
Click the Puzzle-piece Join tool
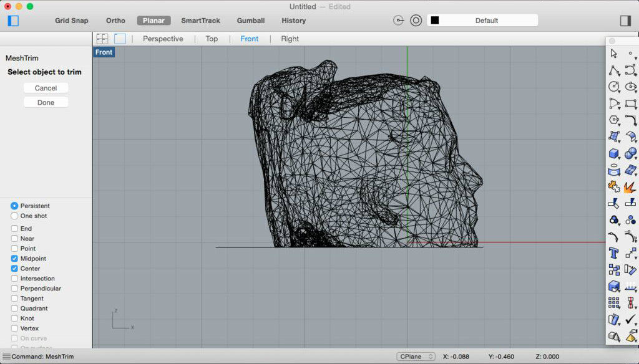click(614, 186)
